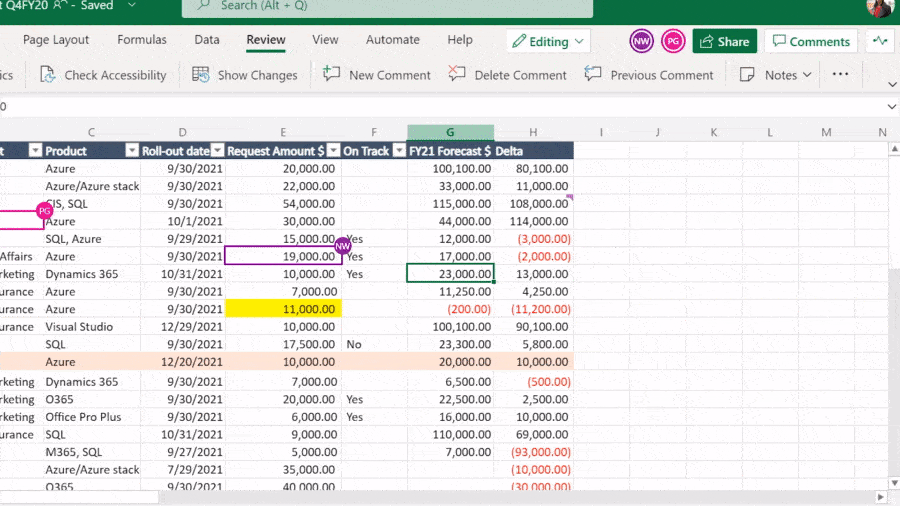Click the PG collaborator avatar in header

coord(673,41)
